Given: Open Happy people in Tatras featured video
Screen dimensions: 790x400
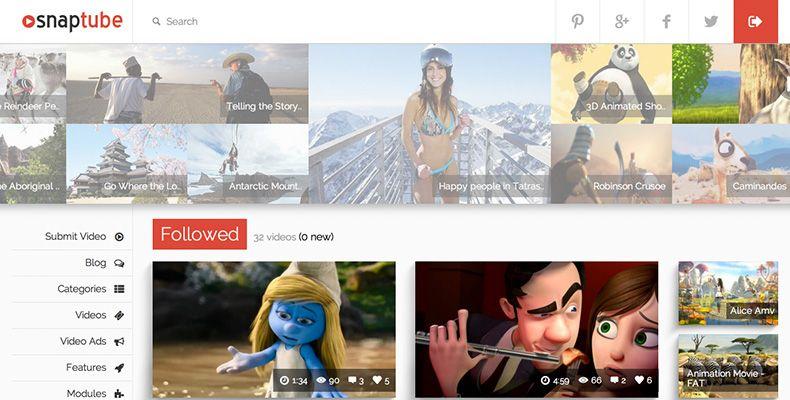Looking at the screenshot, I should tap(430, 124).
